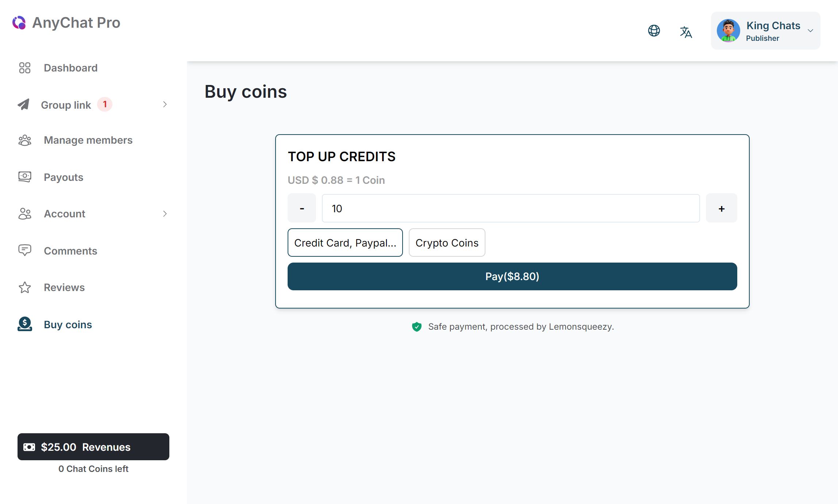The image size is (838, 504).
Task: Go to Manage members page
Action: coord(88,140)
